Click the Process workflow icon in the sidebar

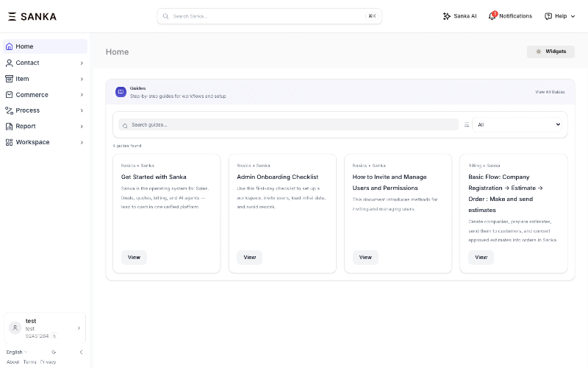[x=10, y=110]
